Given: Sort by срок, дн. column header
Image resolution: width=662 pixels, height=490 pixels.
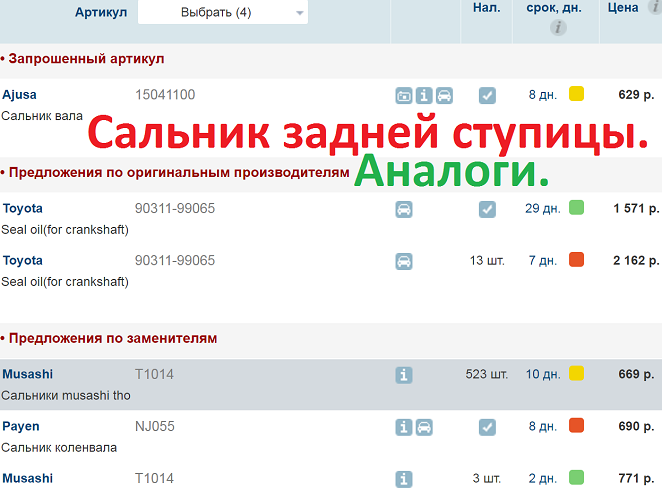Looking at the screenshot, I should [553, 8].
